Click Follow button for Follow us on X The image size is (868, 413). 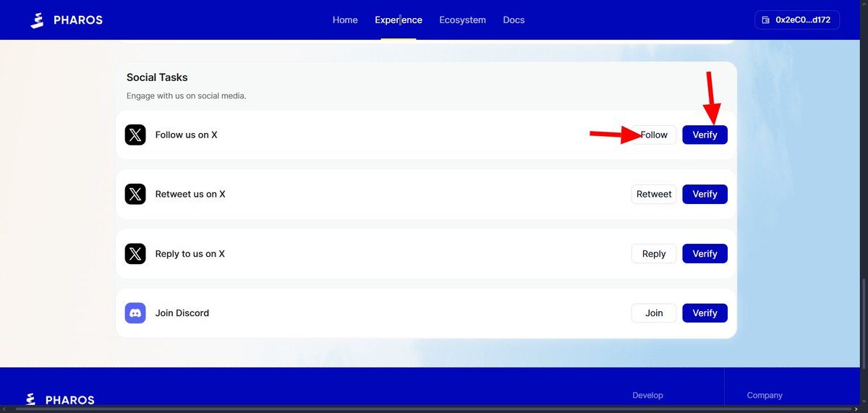coord(654,135)
